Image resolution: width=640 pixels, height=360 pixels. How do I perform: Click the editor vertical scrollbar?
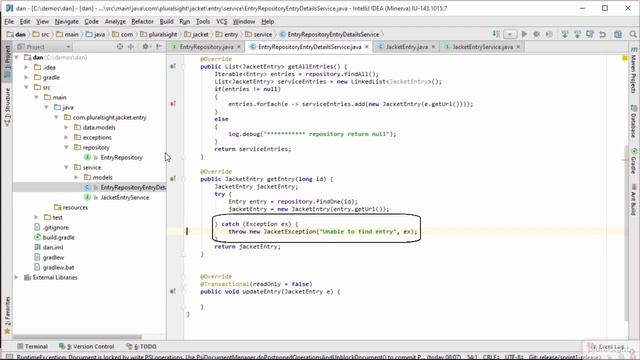pos(627,233)
